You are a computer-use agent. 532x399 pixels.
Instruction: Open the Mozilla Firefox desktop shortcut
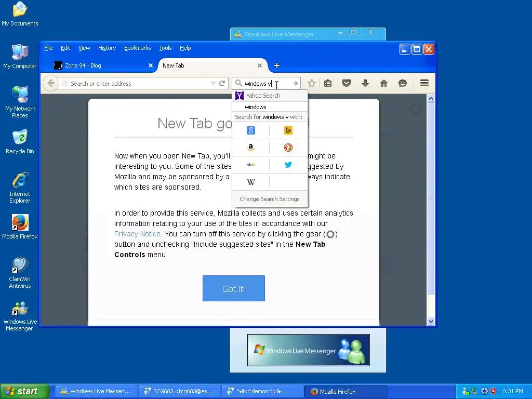pos(20,227)
